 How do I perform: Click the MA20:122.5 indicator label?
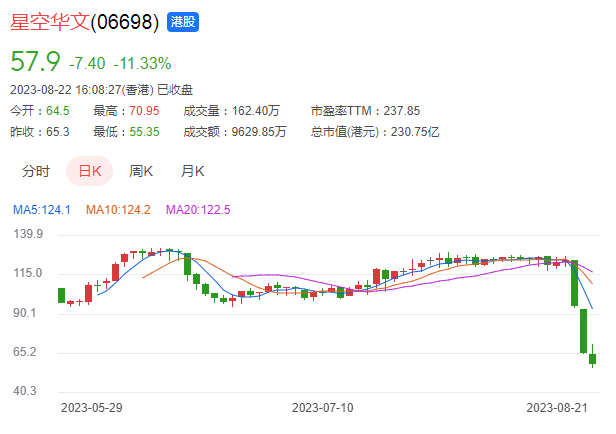click(198, 210)
